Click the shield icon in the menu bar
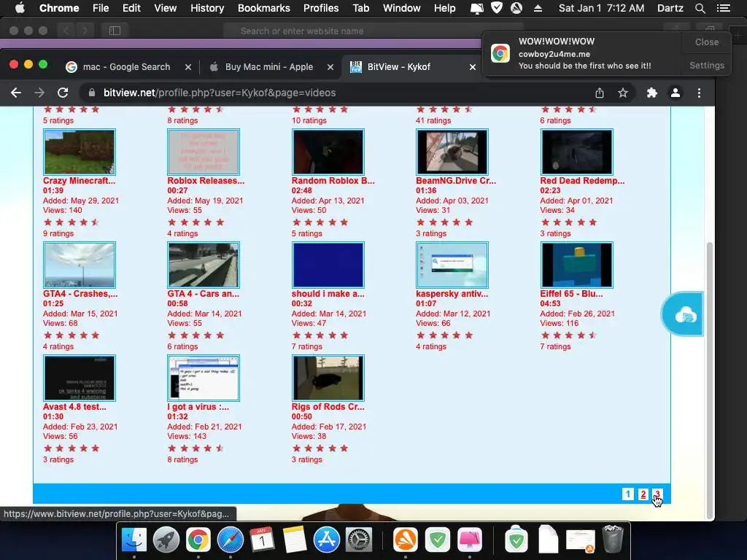Image resolution: width=747 pixels, height=560 pixels. [x=496, y=8]
